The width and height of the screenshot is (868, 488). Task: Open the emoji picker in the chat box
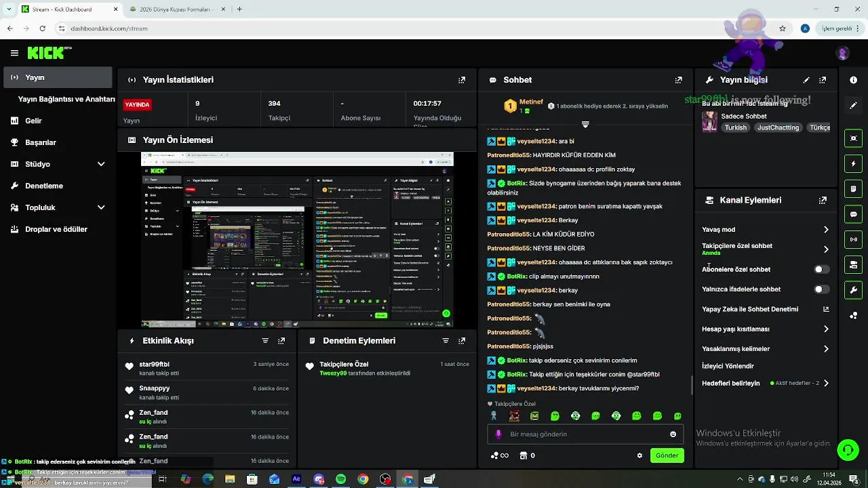click(x=673, y=434)
